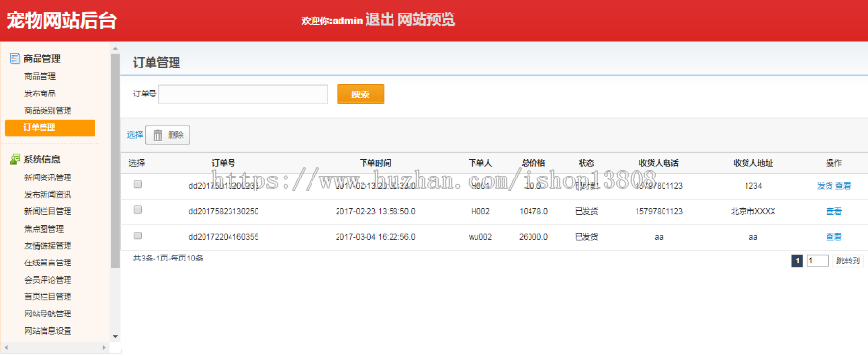Click address 北京市XXXX

pos(753,211)
